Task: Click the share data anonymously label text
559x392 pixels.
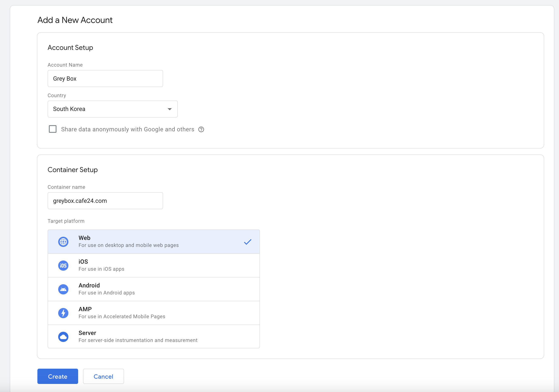Action: tap(128, 129)
